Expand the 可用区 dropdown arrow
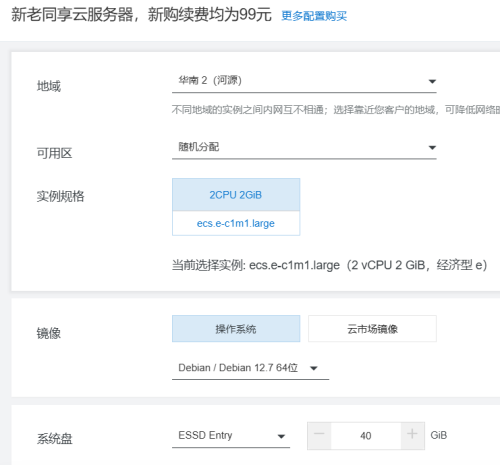500x465 pixels. (x=432, y=147)
